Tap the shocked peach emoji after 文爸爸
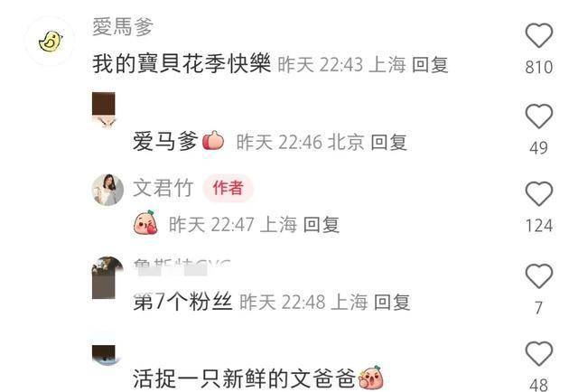The height and width of the screenshot is (392, 578). (x=371, y=377)
